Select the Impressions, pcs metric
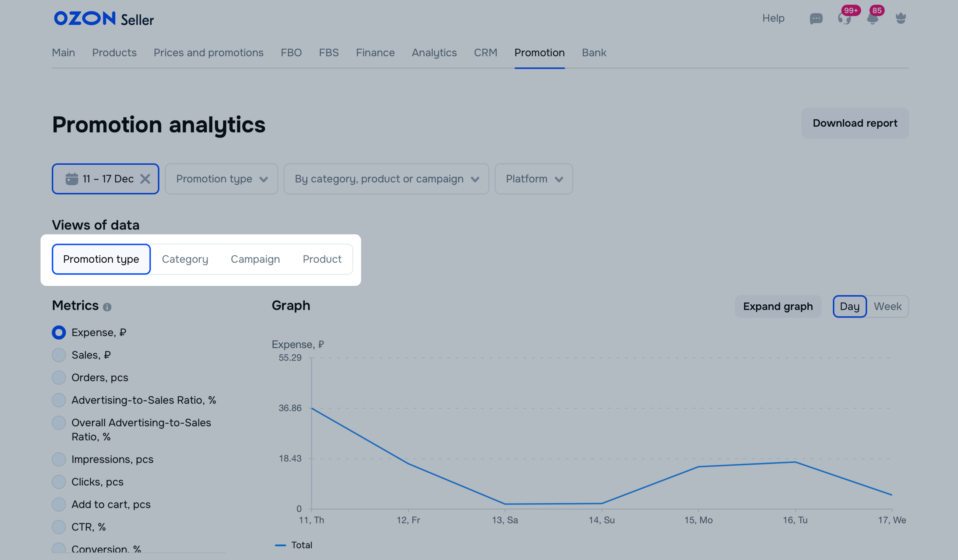This screenshot has width=958, height=560. tap(59, 459)
